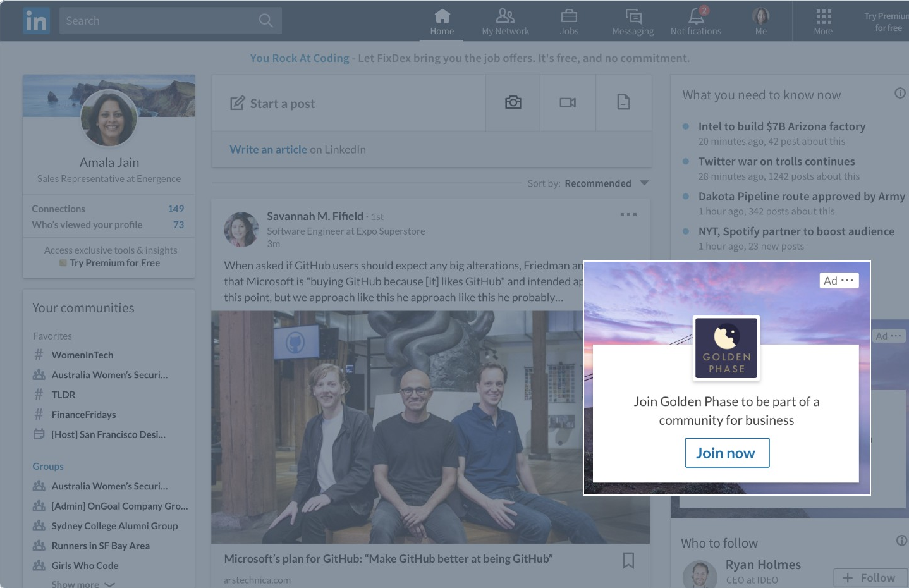Click the camera photo icon
Screen dimensions: 909x588
point(513,102)
